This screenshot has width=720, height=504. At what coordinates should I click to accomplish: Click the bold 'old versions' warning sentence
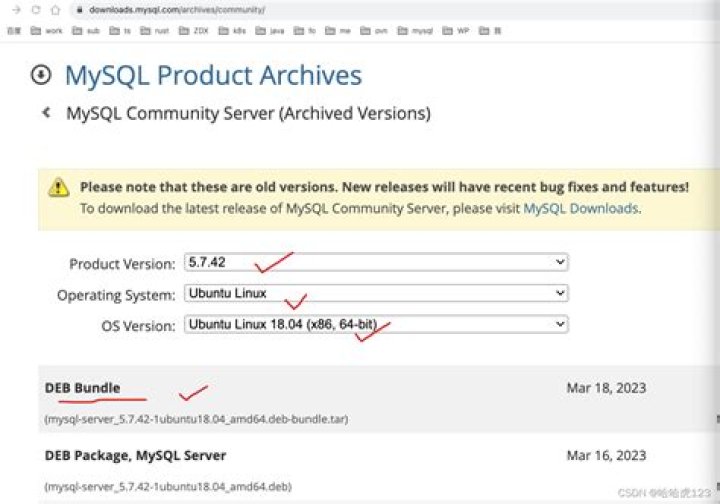pyautogui.click(x=384, y=187)
